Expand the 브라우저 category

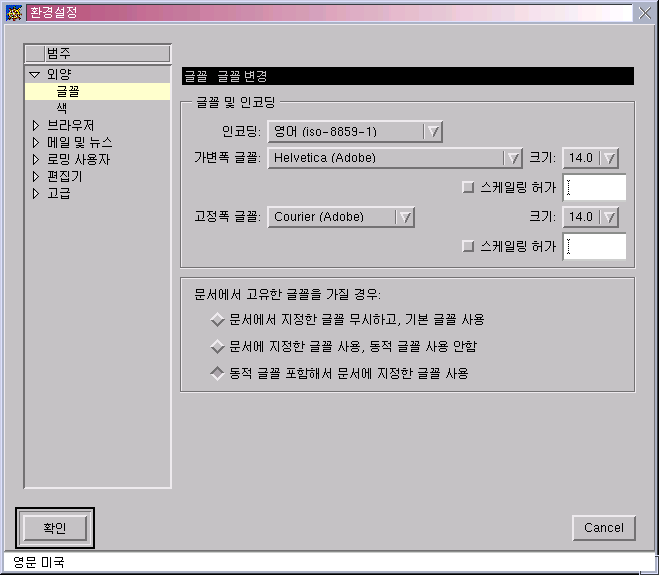click(35, 125)
